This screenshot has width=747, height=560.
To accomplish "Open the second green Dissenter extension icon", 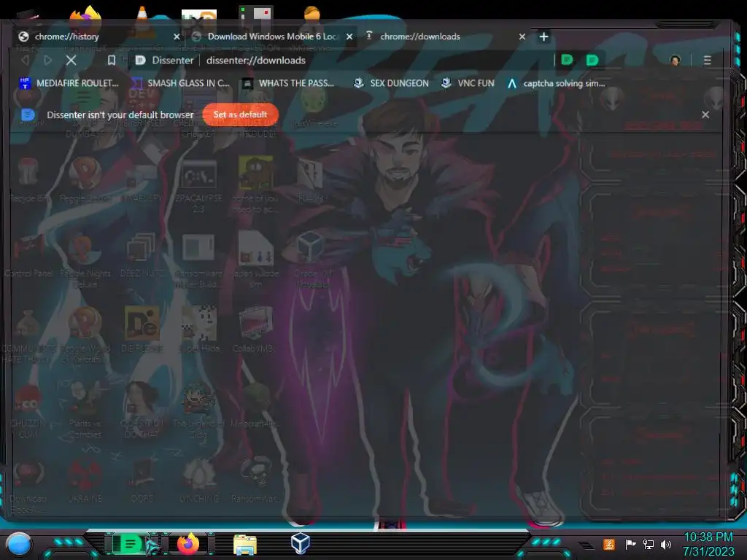I will 592,60.
